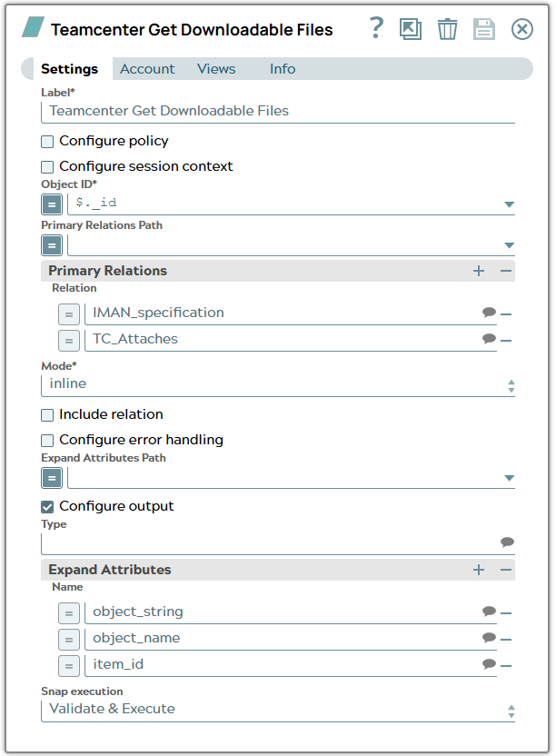Image resolution: width=556 pixels, height=756 pixels.
Task: Remove last row from Expand Attributes header
Action: (x=505, y=570)
